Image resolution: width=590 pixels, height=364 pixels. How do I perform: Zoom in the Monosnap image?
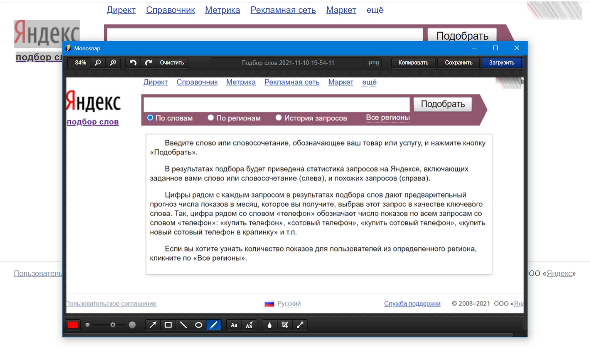(113, 62)
